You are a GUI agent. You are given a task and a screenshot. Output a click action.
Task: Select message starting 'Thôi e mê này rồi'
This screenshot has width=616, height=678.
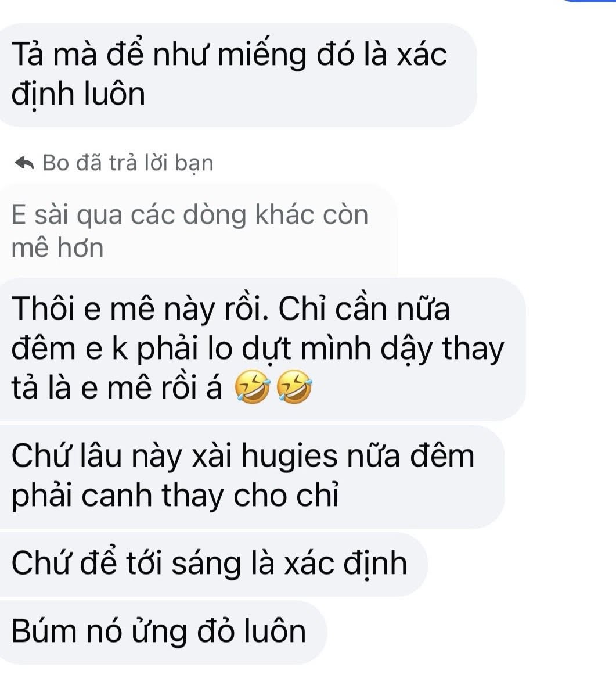click(262, 349)
